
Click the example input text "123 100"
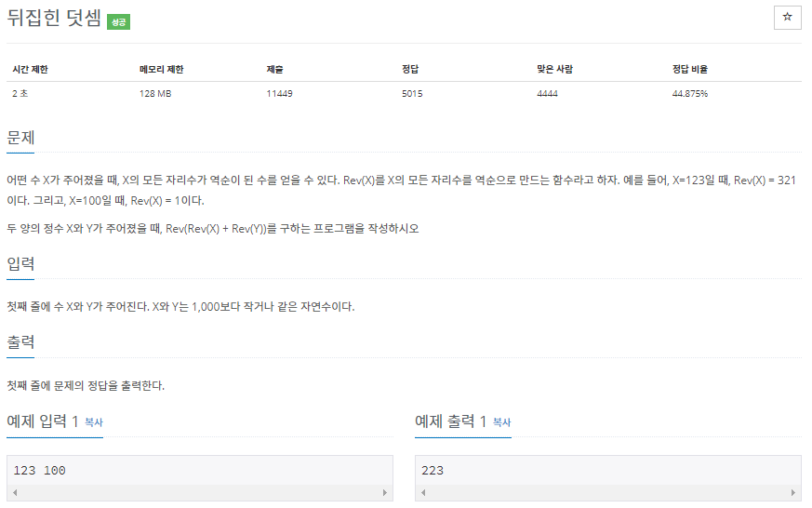point(39,470)
